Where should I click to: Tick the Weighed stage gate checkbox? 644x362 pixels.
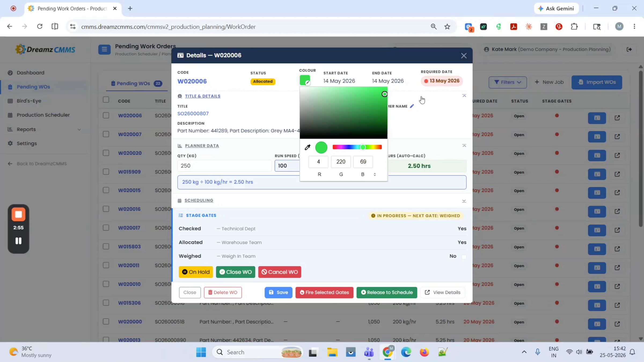pyautogui.click(x=464, y=257)
